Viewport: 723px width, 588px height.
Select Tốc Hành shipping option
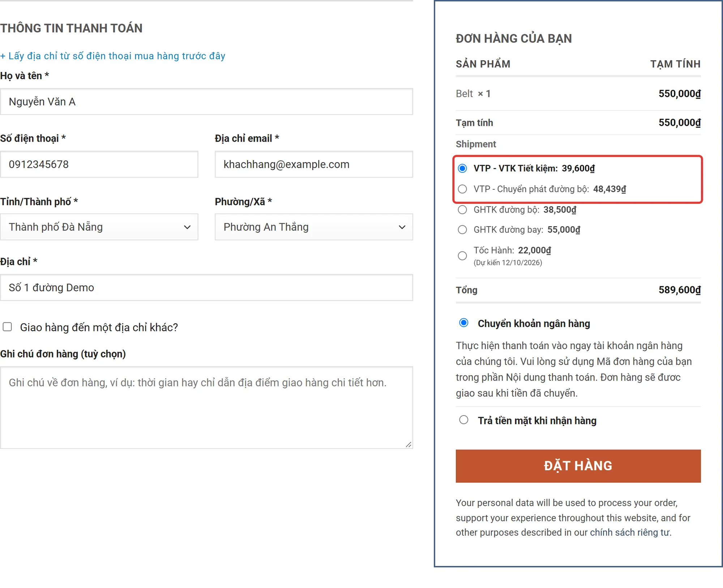tap(462, 256)
